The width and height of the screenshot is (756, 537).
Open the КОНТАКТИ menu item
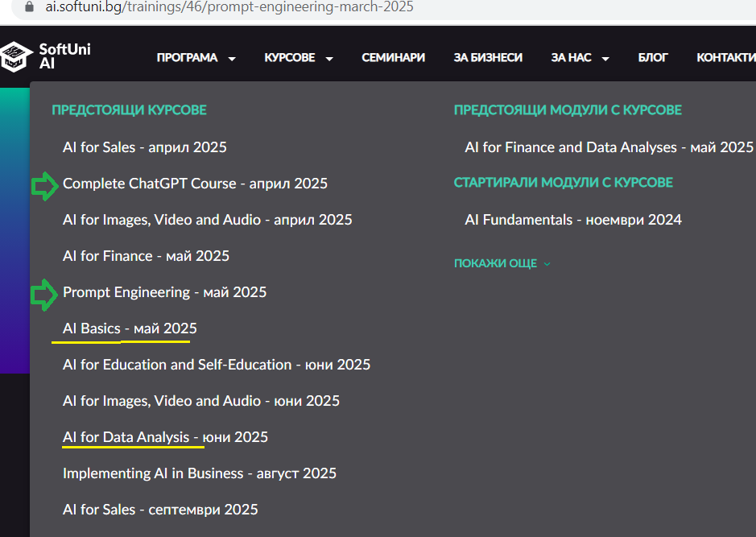pos(726,58)
